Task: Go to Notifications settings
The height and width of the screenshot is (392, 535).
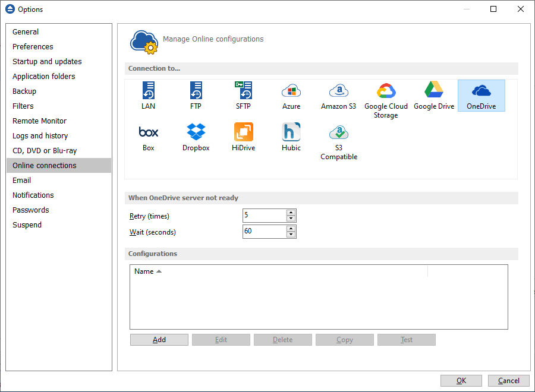Action: (x=59, y=195)
